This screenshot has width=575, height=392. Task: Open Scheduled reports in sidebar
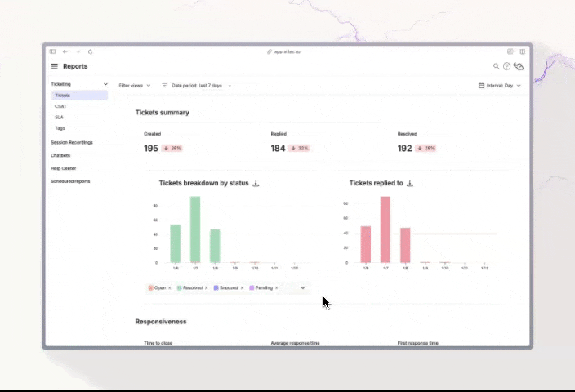[x=70, y=181]
